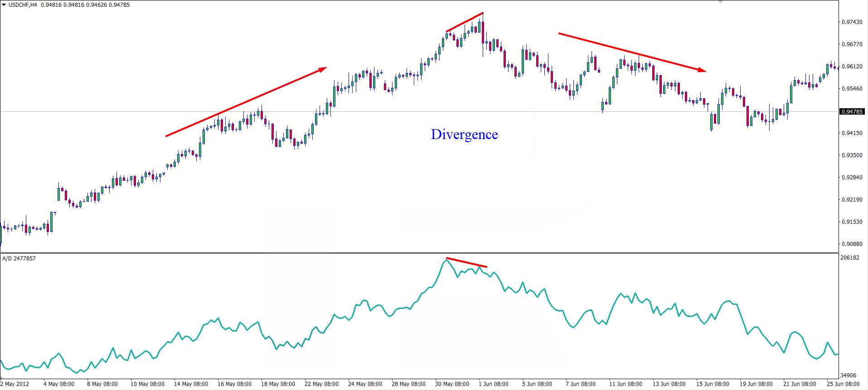Click the black triangle beside USDCHF,H4
This screenshot has width=868, height=390.
pyautogui.click(x=4, y=5)
